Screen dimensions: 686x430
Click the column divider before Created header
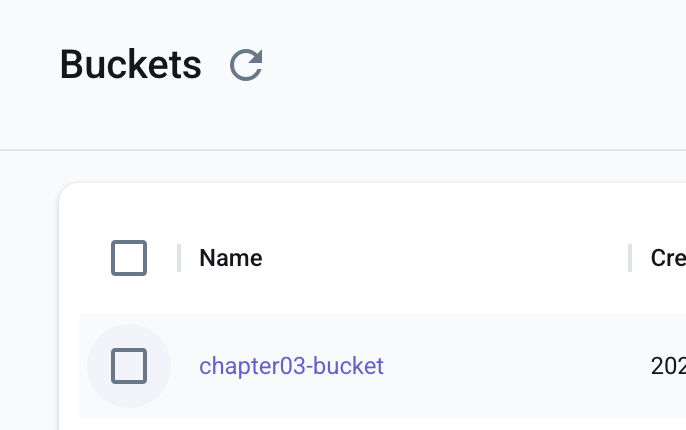pos(630,258)
